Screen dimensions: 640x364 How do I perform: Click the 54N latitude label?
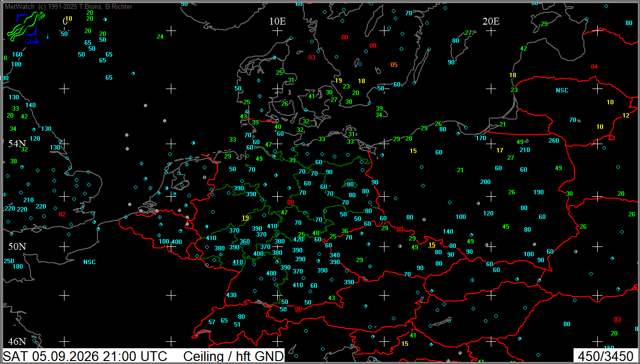click(17, 144)
